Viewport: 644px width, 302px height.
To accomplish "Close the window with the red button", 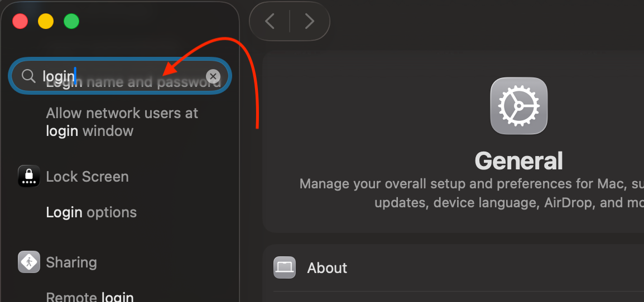I will (x=20, y=21).
